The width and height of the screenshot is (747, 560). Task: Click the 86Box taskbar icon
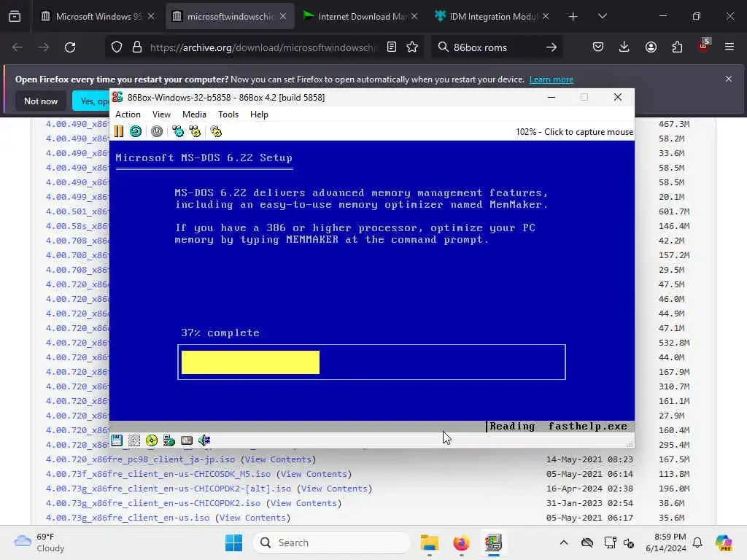pos(494,542)
